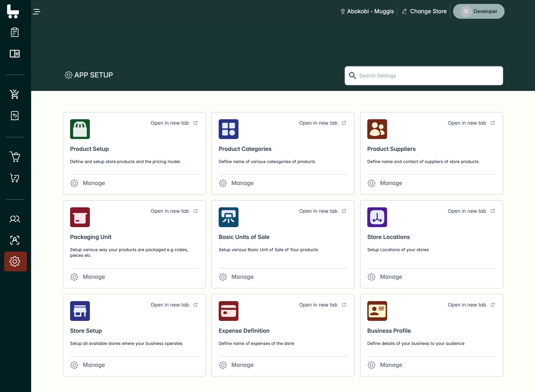Click the search magnifier icon

(352, 76)
